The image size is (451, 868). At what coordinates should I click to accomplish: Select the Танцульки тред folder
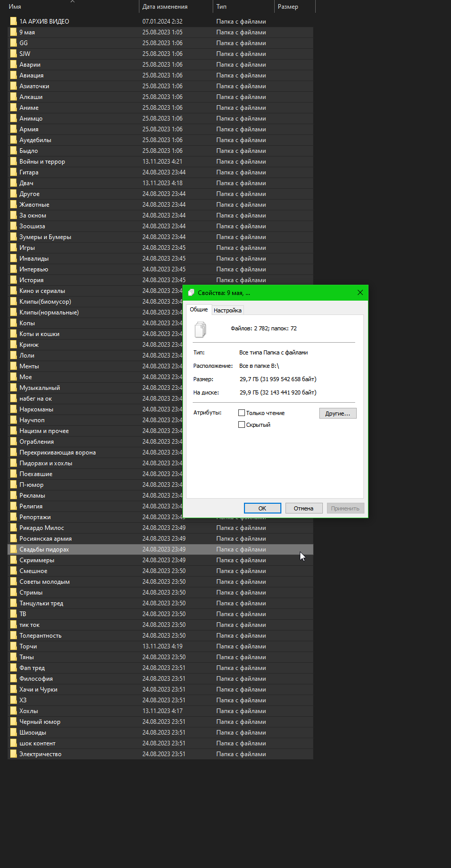(x=42, y=603)
